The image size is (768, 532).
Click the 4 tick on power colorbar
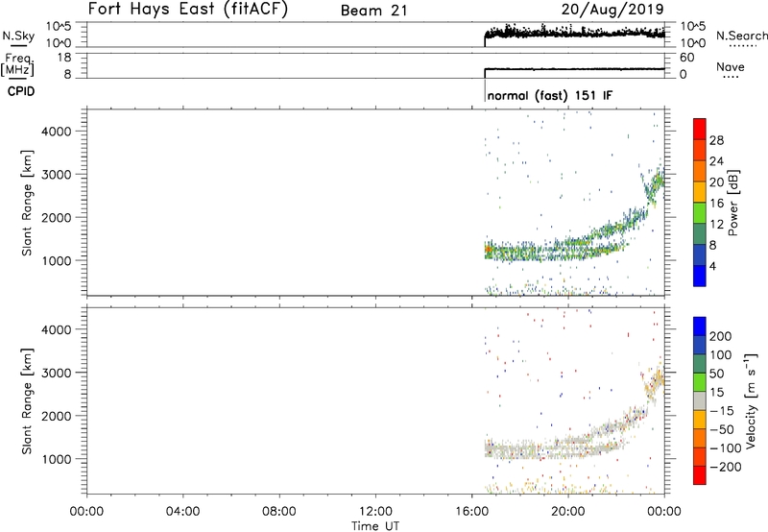pyautogui.click(x=713, y=266)
